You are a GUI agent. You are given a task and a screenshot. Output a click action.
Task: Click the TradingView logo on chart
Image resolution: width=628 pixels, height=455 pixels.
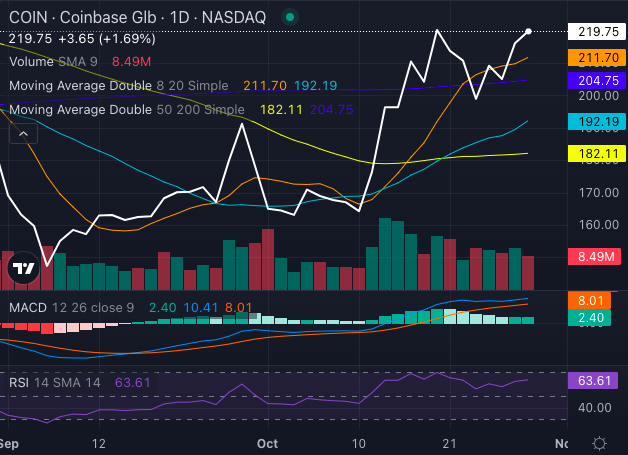point(22,268)
